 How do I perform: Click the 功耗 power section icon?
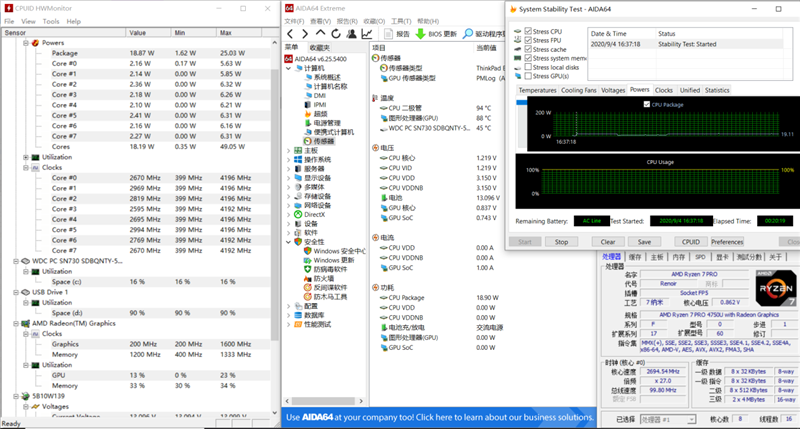click(376, 288)
